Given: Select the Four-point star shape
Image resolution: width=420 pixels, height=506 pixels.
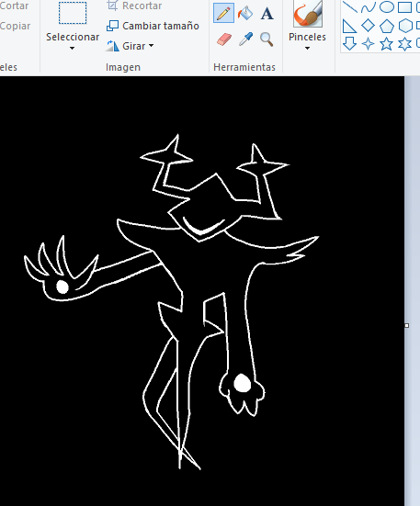Looking at the screenshot, I should (368, 43).
